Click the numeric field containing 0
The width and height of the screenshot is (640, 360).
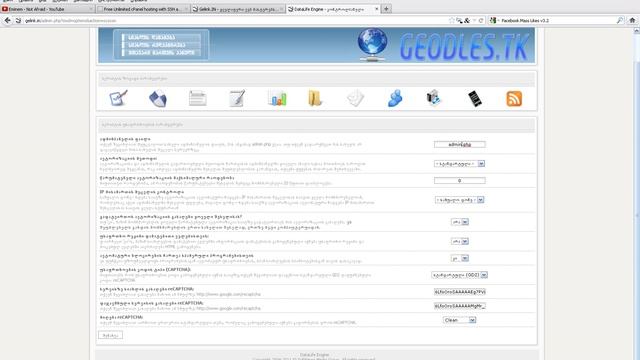pyautogui.click(x=460, y=180)
